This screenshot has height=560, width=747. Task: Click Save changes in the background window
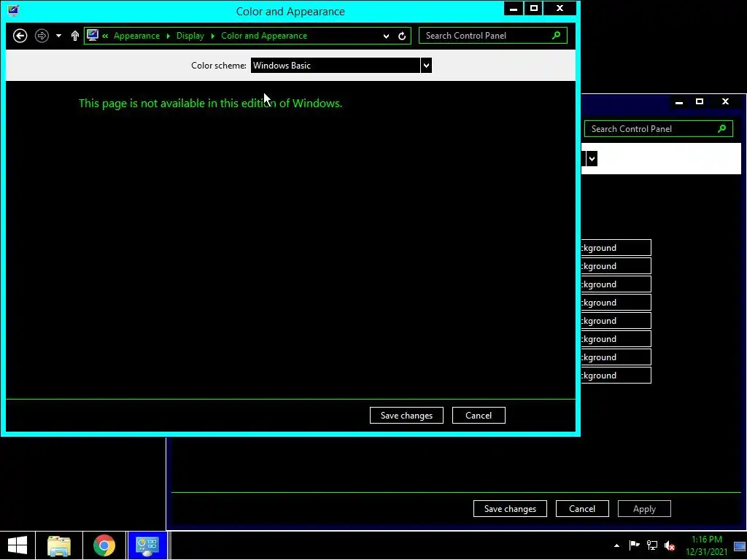pos(510,508)
